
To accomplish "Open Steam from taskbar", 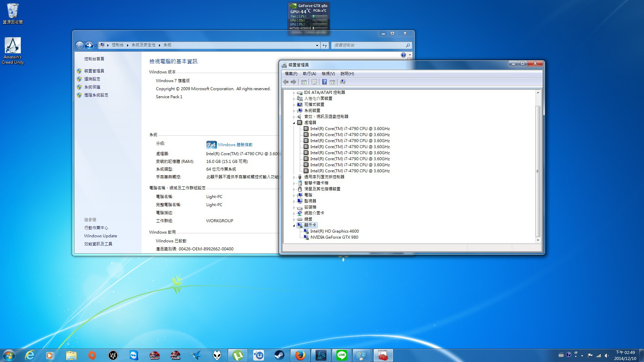I will tap(279, 355).
